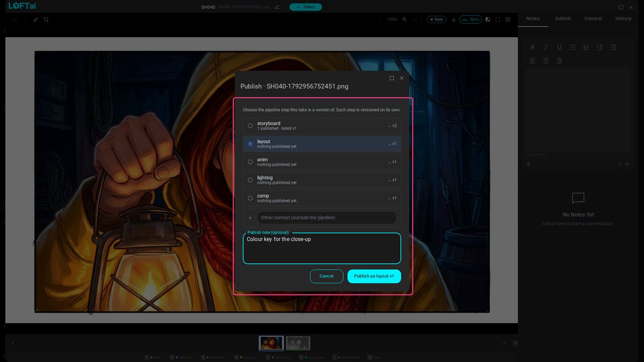The height and width of the screenshot is (362, 644).
Task: Open the Context tab
Action: pos(593,19)
